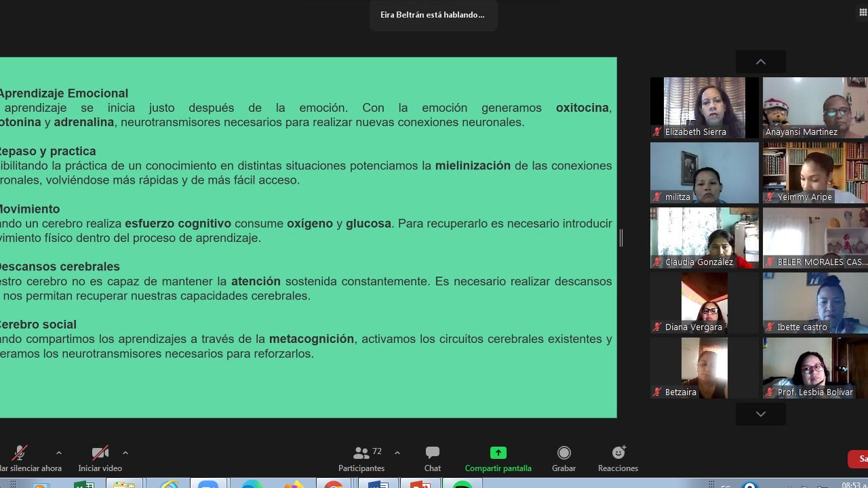The image size is (868, 488).
Task: Show previous participants with the up chevron
Action: pos(761,62)
